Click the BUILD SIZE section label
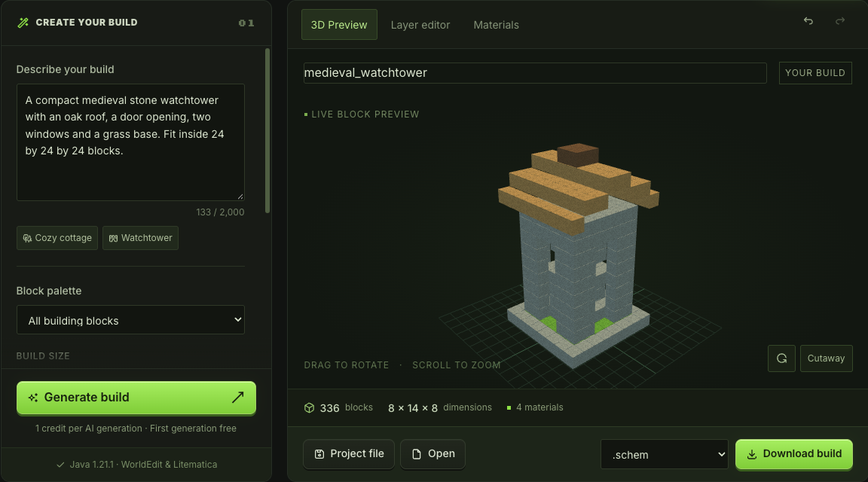This screenshot has width=868, height=482. click(x=43, y=355)
